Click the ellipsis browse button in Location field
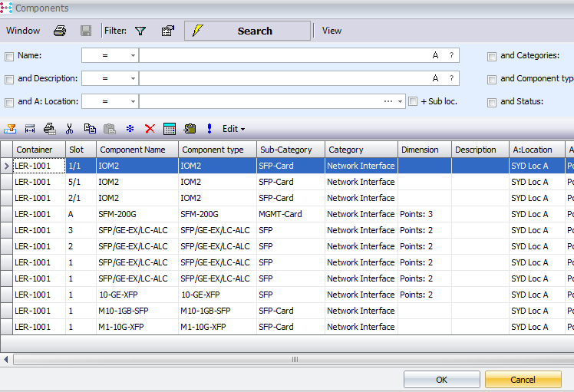 (388, 101)
